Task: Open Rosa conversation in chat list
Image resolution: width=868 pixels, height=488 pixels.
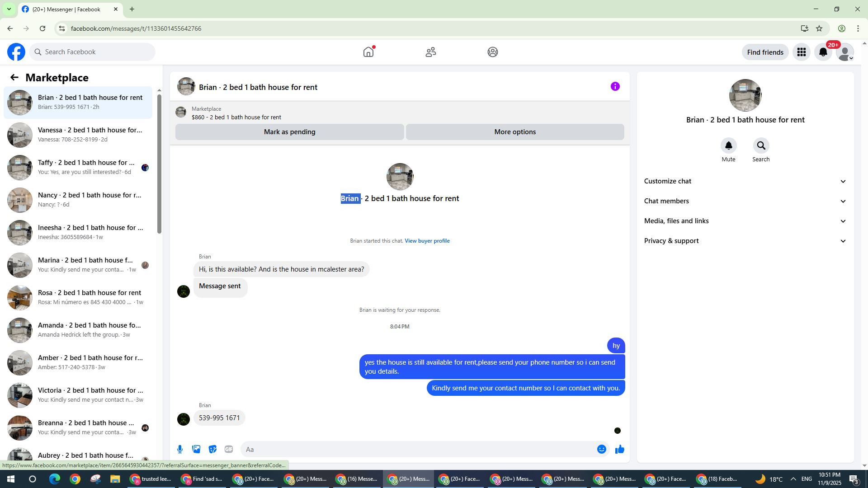Action: tap(78, 297)
